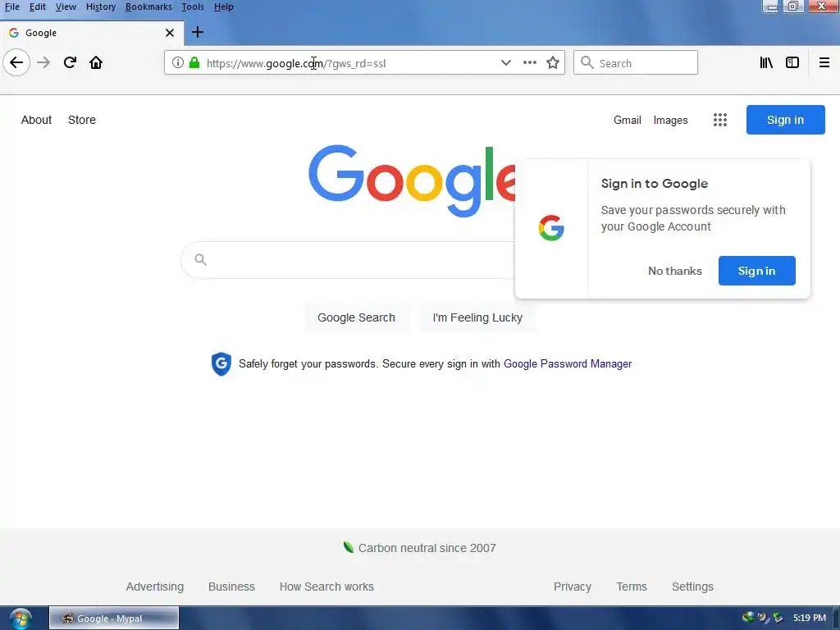Open the About link
The width and height of the screenshot is (840, 630).
36,120
